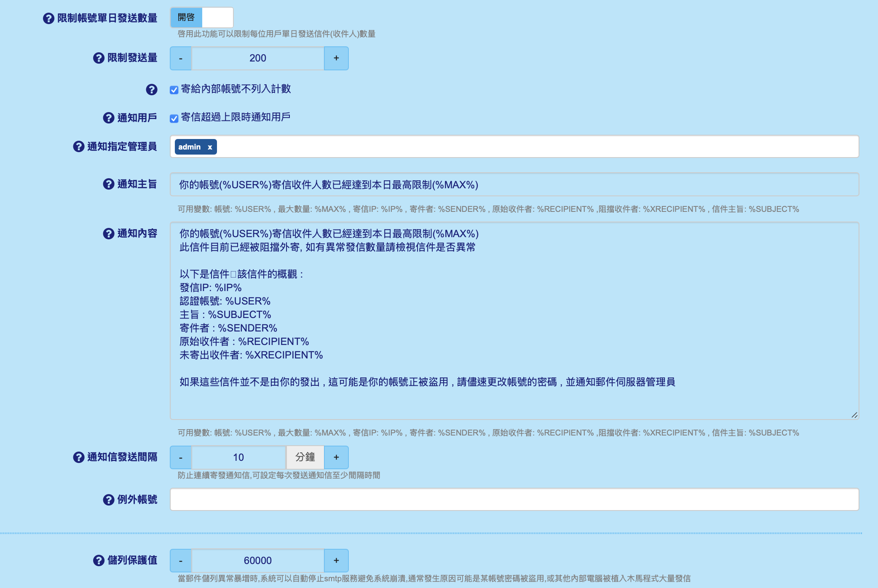Uncheck 寄給內部帳號不列入計數 checkbox
Screen dimensions: 878x588
(174, 90)
